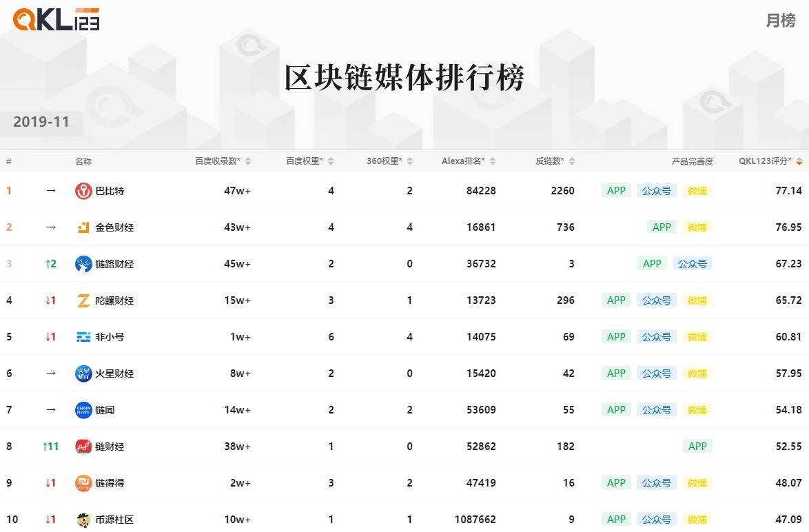Image resolution: width=809 pixels, height=532 pixels.
Task: Click the 火星财经 logo icon
Action: tap(83, 374)
